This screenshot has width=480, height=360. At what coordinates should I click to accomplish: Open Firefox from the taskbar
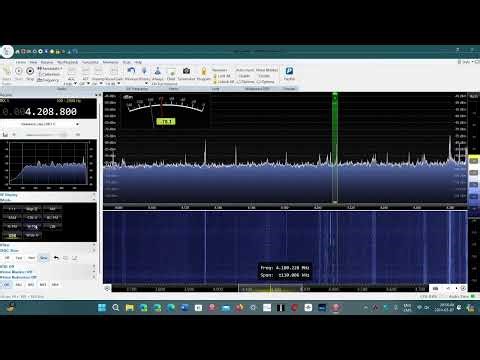point(239,308)
